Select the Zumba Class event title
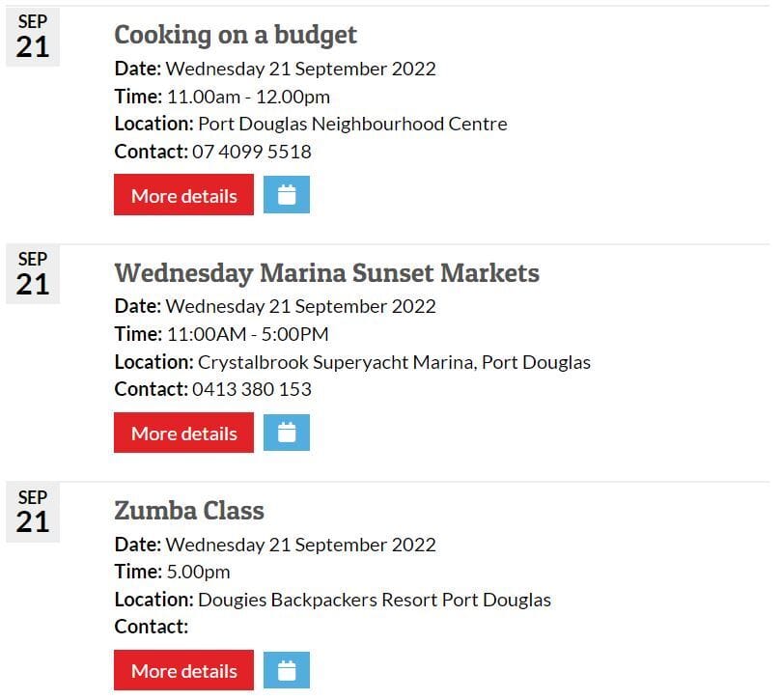The width and height of the screenshot is (781, 700). click(x=189, y=511)
